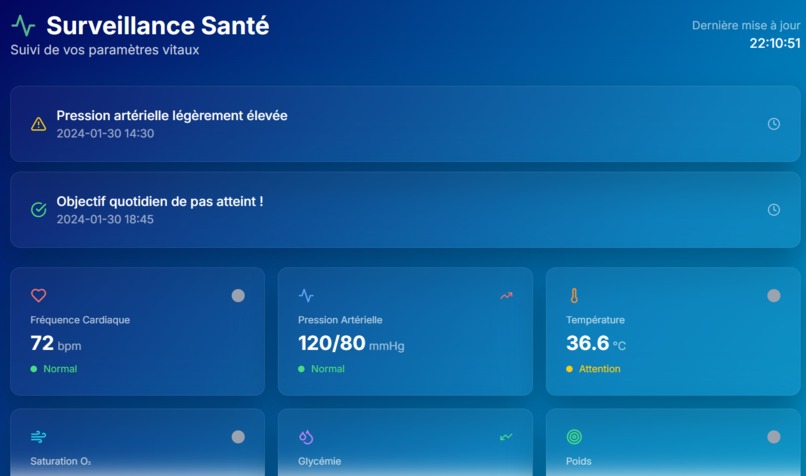Click gray trend dot on Fréquence Cardiaque card
This screenshot has width=806, height=476.
coord(238,296)
